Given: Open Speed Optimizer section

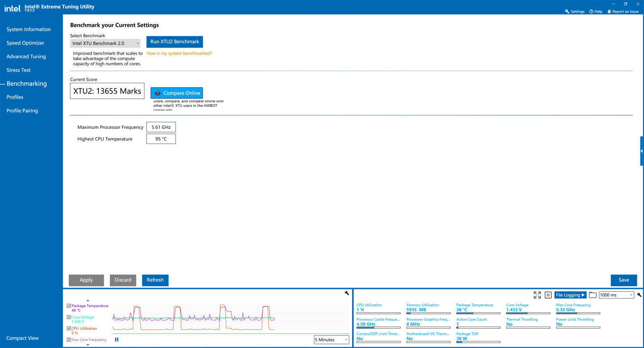Looking at the screenshot, I should pos(25,43).
